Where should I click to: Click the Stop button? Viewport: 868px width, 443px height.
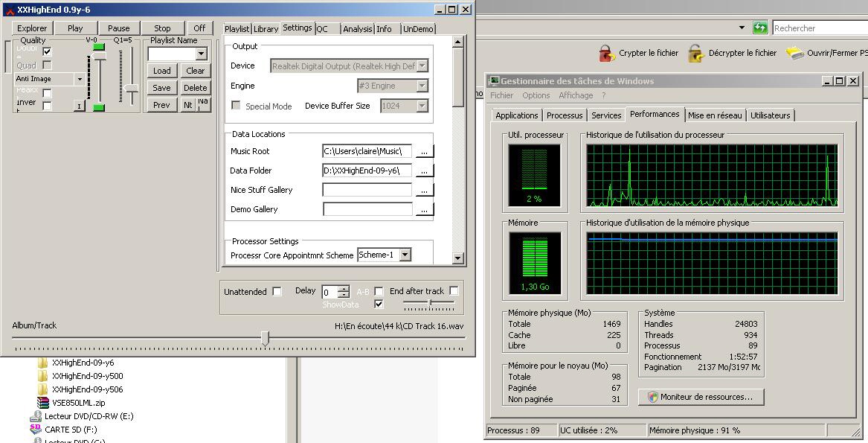pos(162,28)
